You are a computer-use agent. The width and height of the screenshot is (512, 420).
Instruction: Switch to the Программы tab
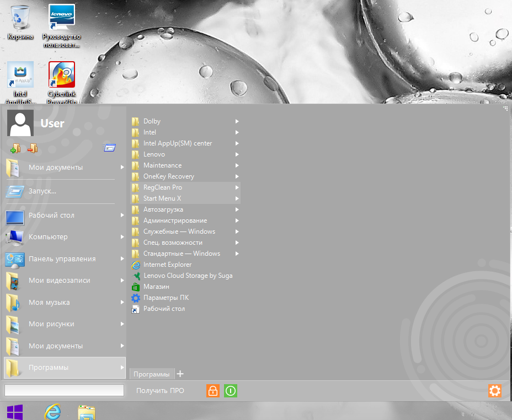[x=152, y=374]
